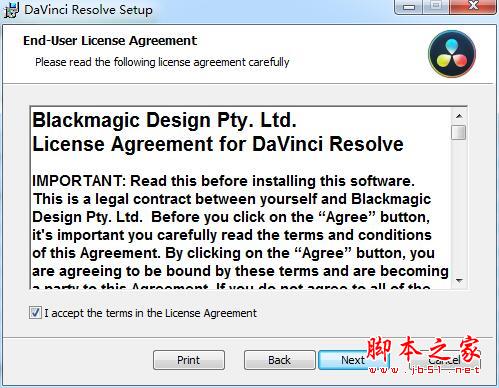Click the 'DaVinci Resolve Setup' title bar text

pyautogui.click(x=88, y=9)
